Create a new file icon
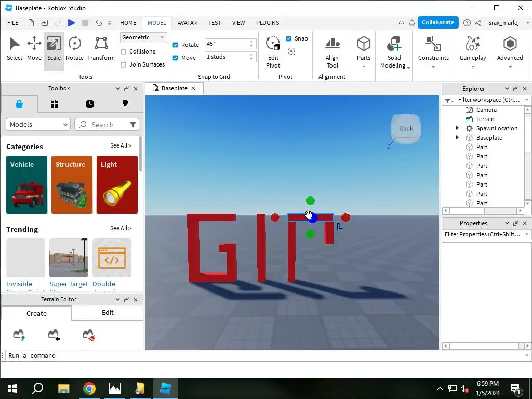This screenshot has width=532, height=399. tap(31, 23)
